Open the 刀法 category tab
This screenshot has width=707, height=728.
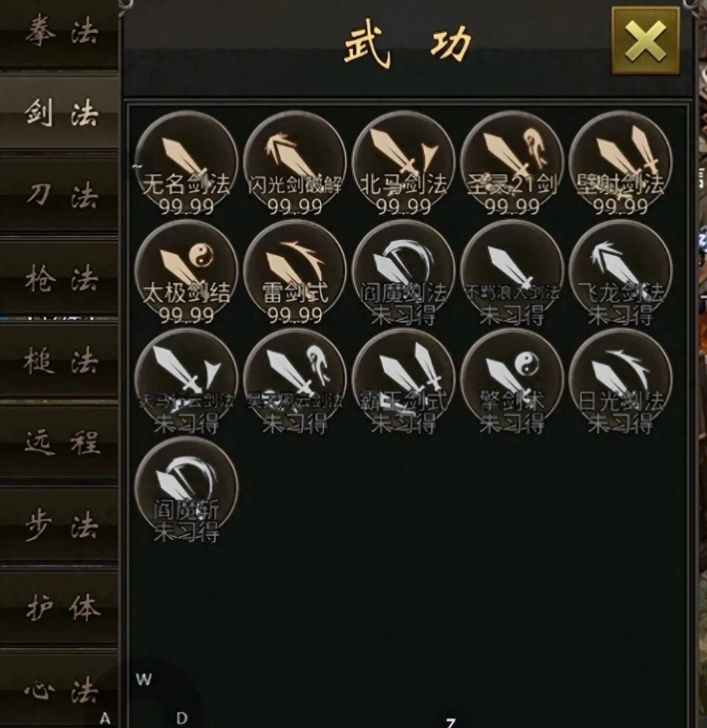(x=59, y=194)
